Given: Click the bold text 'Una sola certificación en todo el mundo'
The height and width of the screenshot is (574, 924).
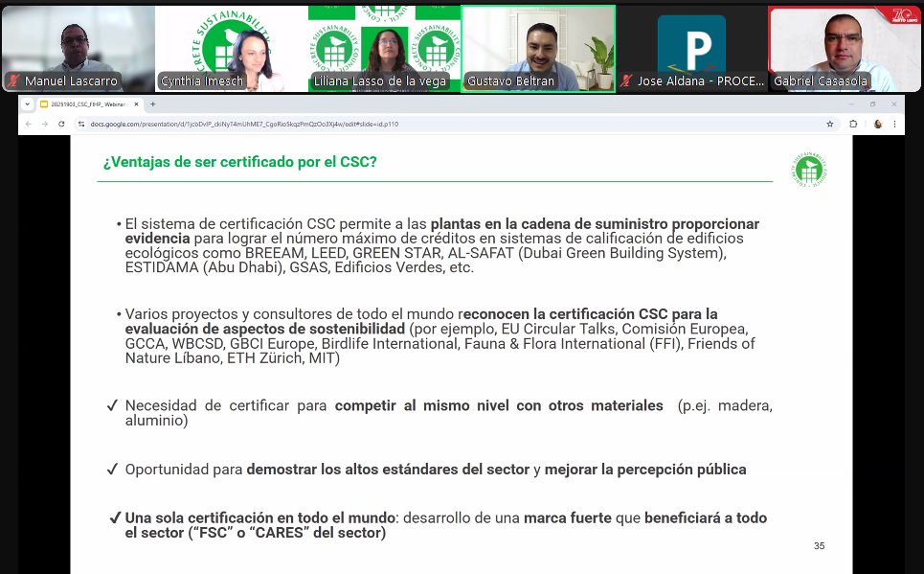Looking at the screenshot, I should [x=259, y=518].
